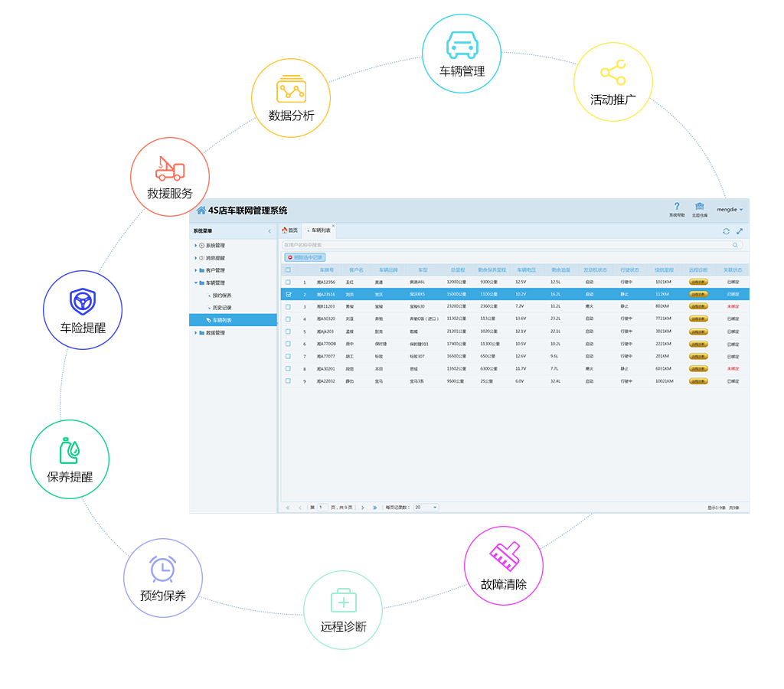Close the 车辆列表 tab
This screenshot has height=689, width=784.
[x=333, y=226]
